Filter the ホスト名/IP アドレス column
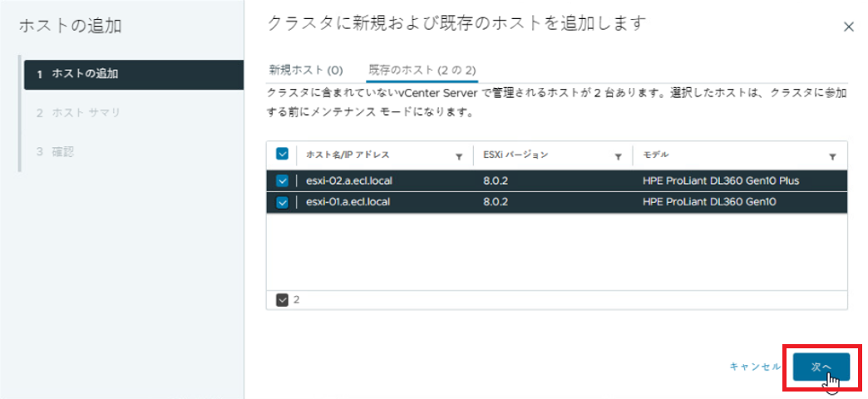Viewport: 868px width, 399px height. pyautogui.click(x=459, y=157)
